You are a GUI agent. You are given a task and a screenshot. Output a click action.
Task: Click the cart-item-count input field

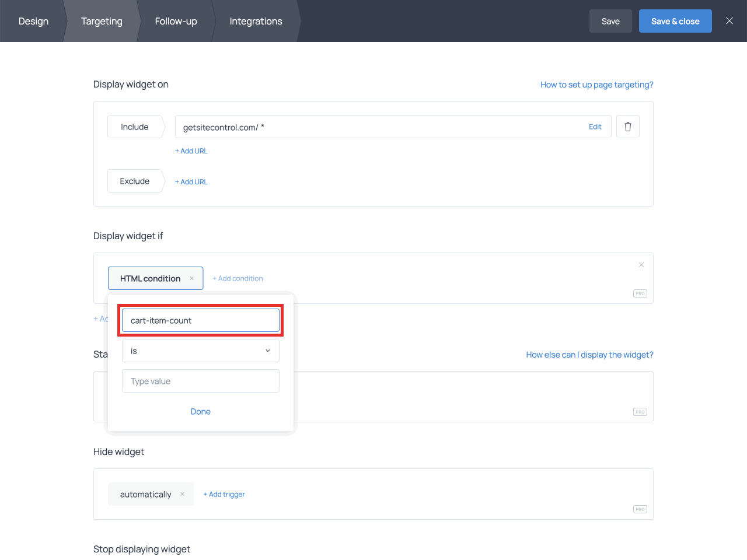(x=201, y=320)
